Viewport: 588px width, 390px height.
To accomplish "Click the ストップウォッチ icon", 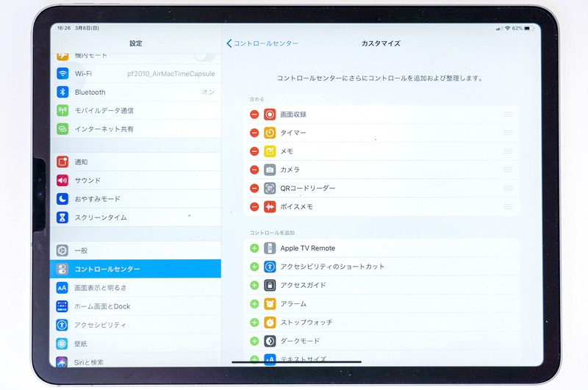I will tap(270, 322).
